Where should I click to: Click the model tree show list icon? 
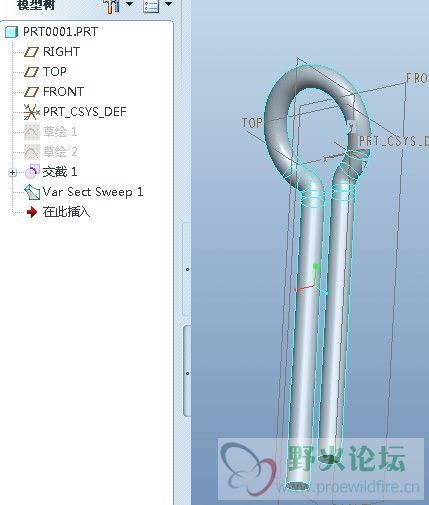pos(151,5)
